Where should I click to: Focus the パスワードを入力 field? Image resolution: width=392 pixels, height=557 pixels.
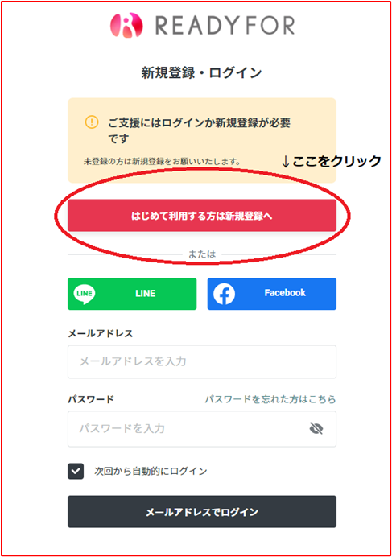click(x=202, y=429)
